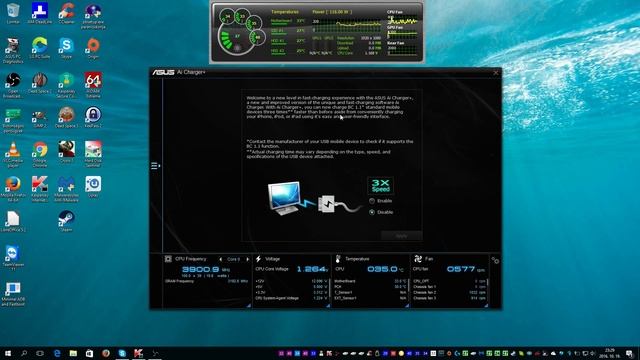Viewport: 640px width, 360px height.
Task: Open the Action Center notification icon
Action: click(x=629, y=353)
